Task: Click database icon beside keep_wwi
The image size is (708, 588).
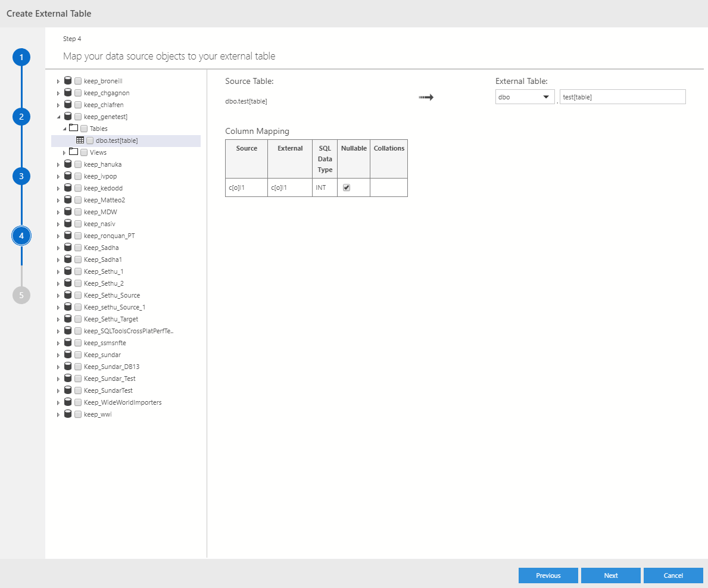Action: pos(68,414)
